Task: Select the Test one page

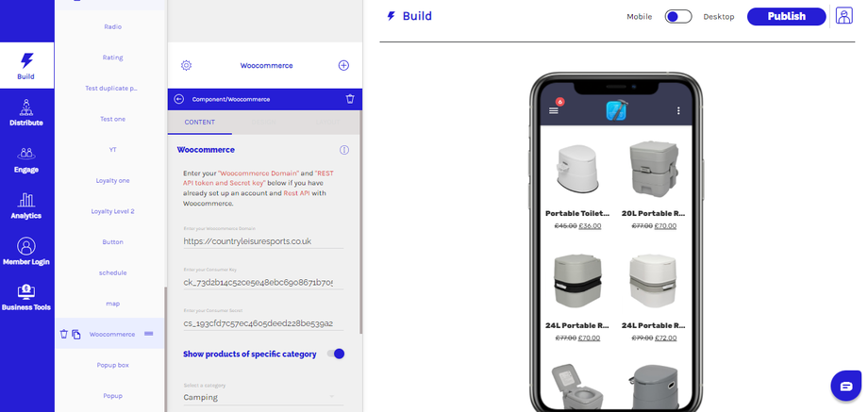Action: [112, 119]
